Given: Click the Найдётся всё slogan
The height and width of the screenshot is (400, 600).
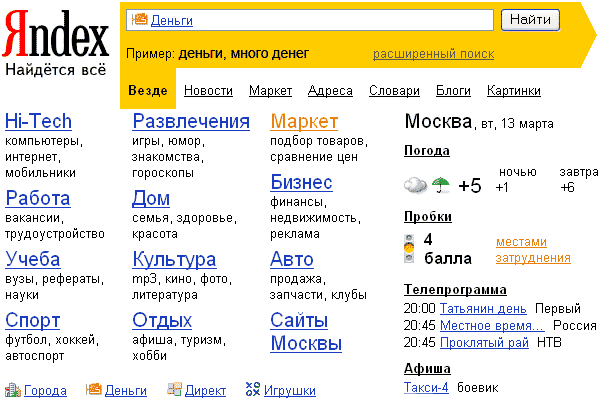Looking at the screenshot, I should 55,70.
